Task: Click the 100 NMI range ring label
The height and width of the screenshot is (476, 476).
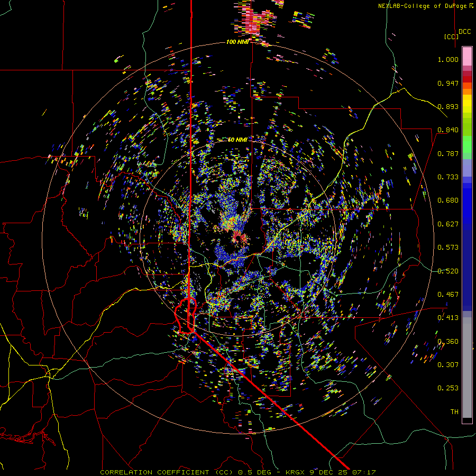Action: (237, 42)
